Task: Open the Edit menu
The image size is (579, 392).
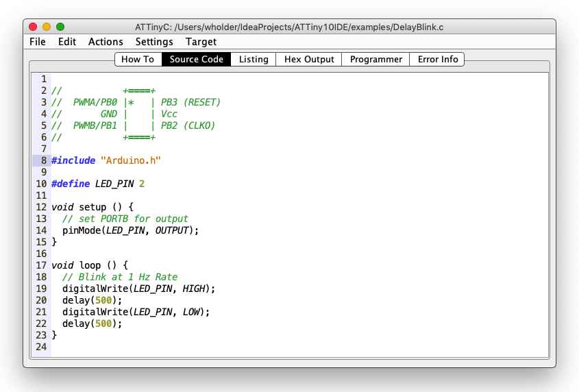Action: [67, 42]
